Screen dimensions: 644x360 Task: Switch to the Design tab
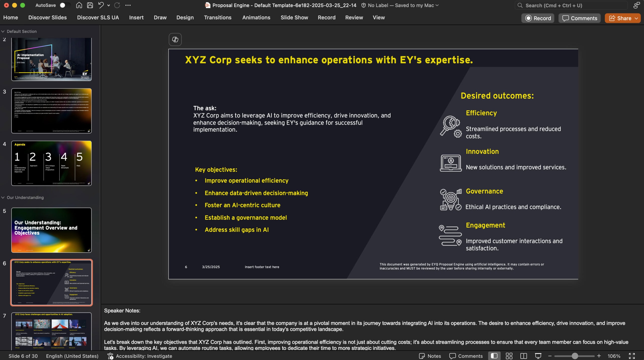click(185, 18)
